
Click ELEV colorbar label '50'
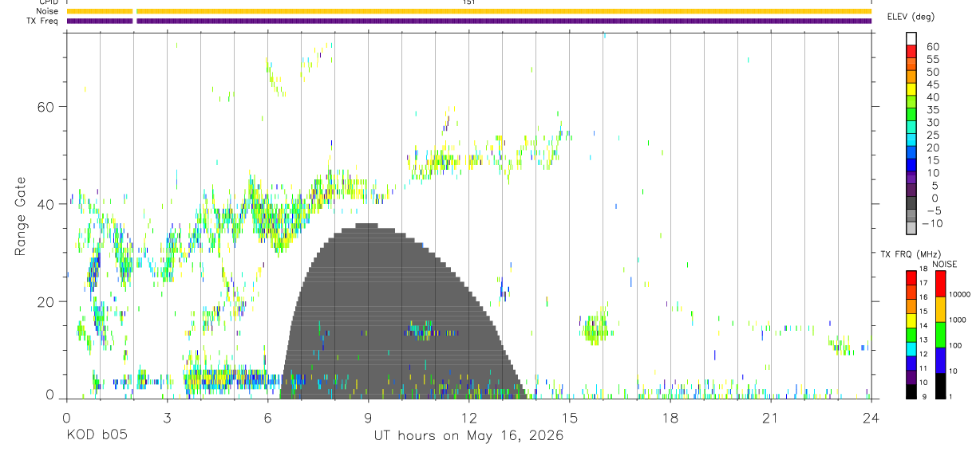point(933,73)
